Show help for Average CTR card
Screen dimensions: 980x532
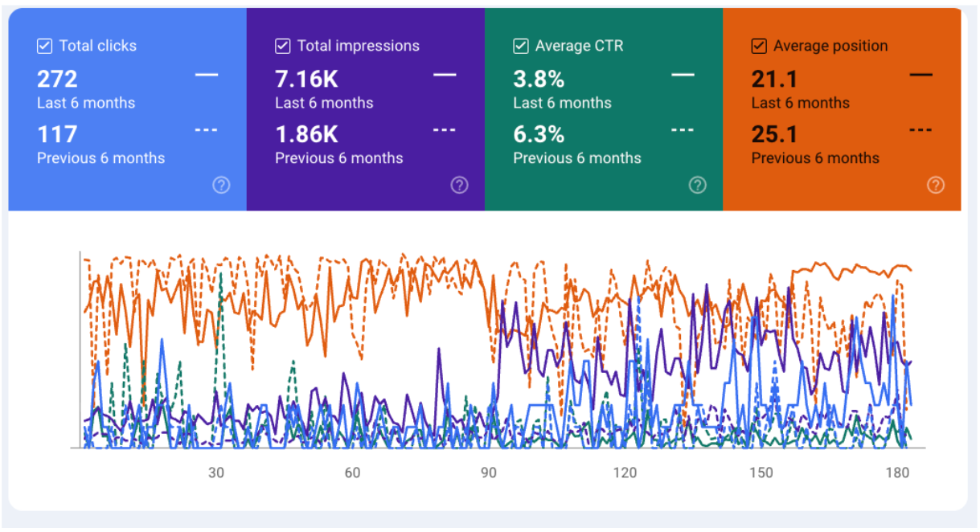697,185
